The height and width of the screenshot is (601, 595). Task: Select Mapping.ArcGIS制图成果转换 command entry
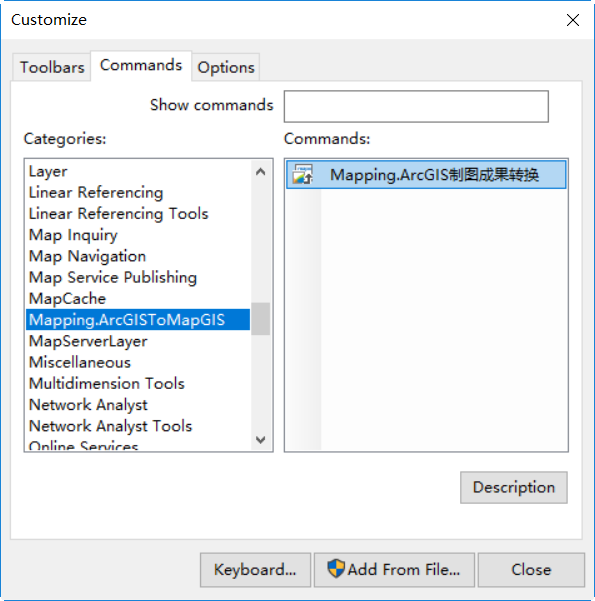[x=426, y=175]
